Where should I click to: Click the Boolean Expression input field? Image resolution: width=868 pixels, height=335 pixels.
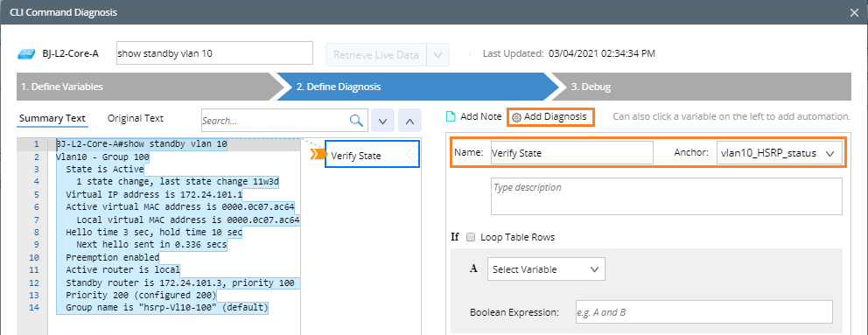pos(704,311)
